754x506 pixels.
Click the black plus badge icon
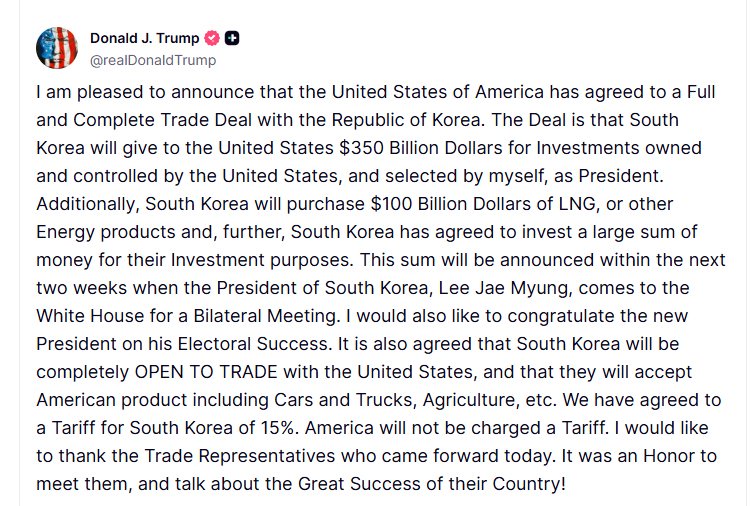pyautogui.click(x=232, y=39)
